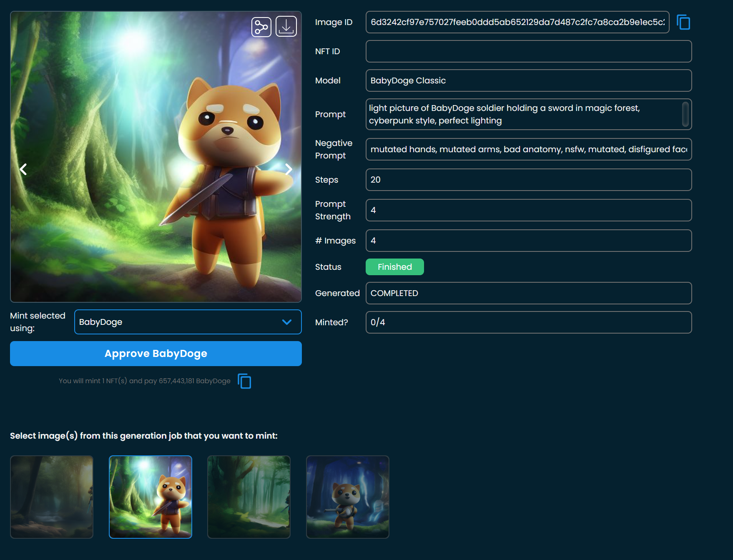Click the # Images field
The width and height of the screenshot is (733, 560).
(x=529, y=241)
